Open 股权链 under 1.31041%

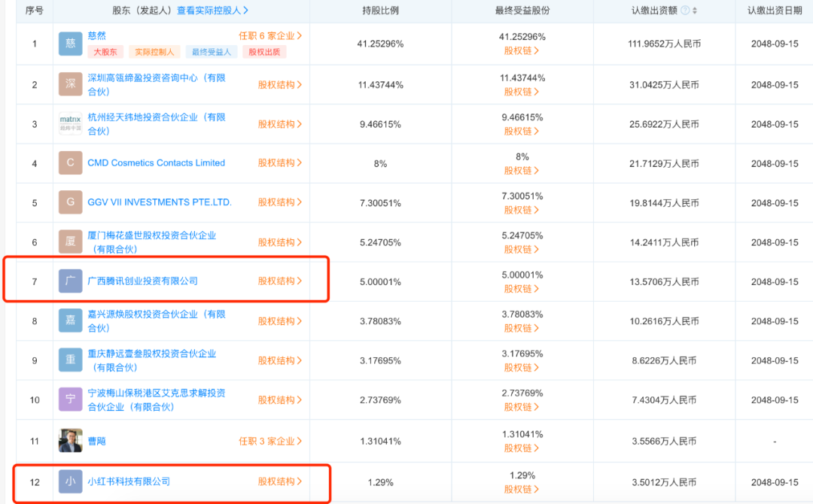pyautogui.click(x=522, y=448)
